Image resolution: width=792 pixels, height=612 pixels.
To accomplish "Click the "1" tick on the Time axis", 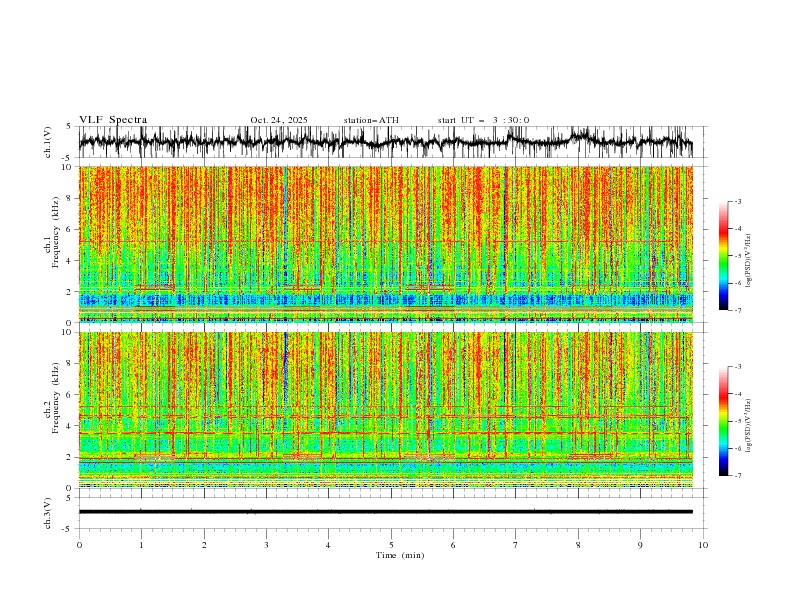I will coord(141,545).
